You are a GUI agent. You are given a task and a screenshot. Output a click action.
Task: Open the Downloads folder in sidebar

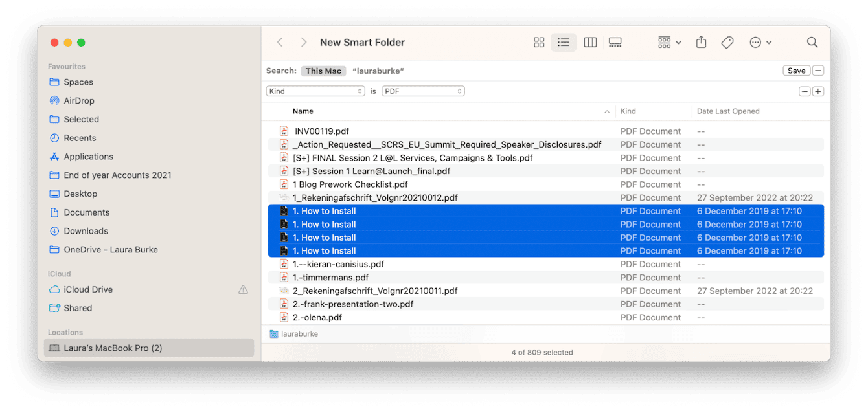coord(85,230)
